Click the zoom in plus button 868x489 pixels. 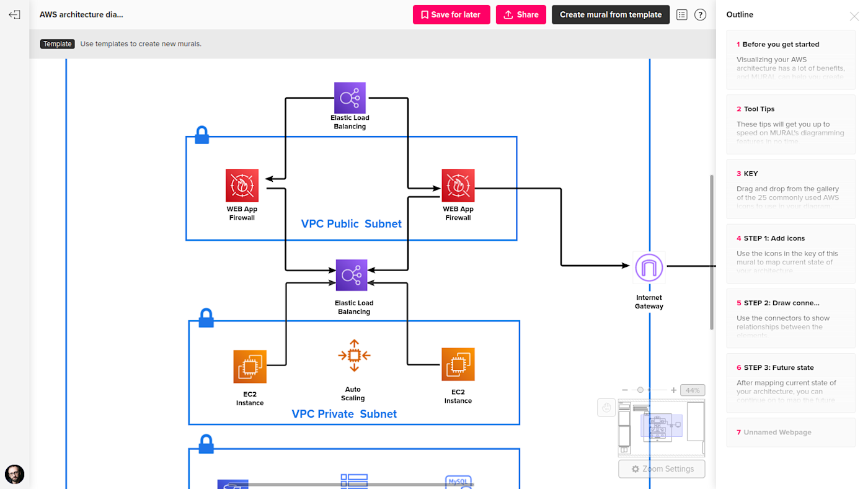673,390
